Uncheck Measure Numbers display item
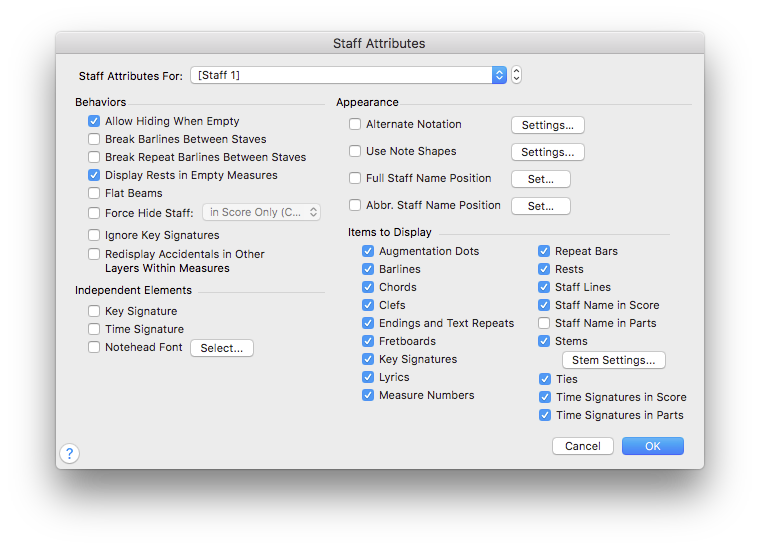The height and width of the screenshot is (549, 760). tap(368, 395)
